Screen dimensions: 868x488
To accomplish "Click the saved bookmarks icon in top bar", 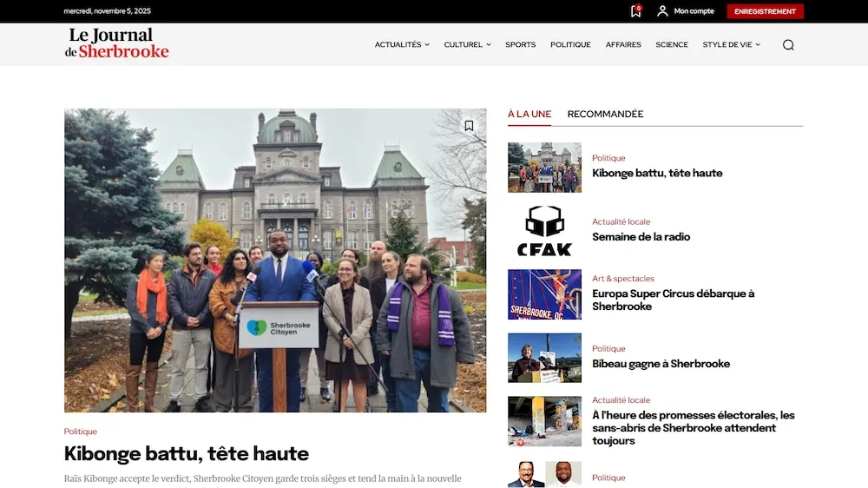I will (x=635, y=11).
